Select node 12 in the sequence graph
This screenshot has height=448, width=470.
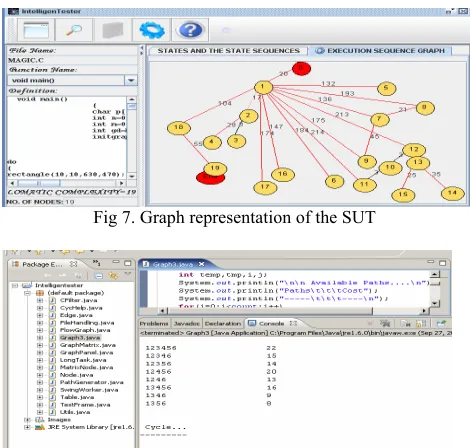414,150
